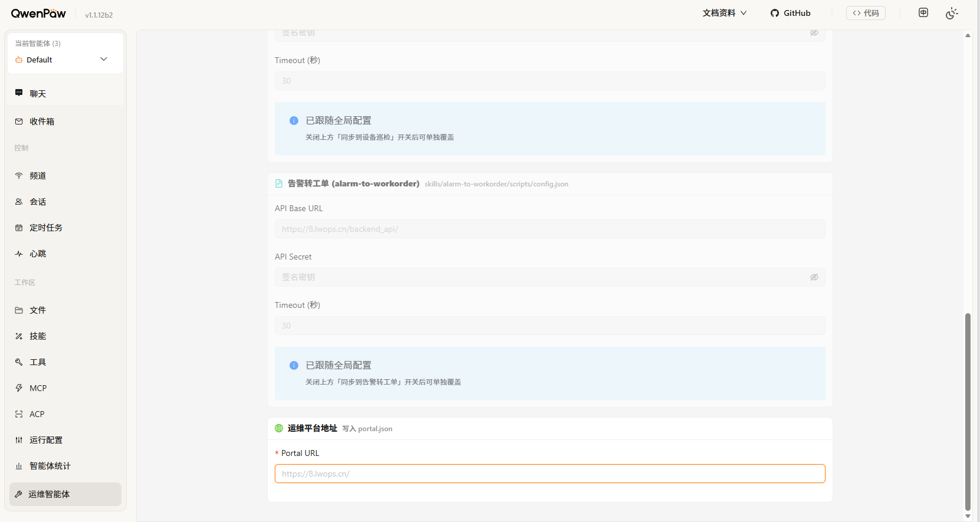This screenshot has width=980, height=522.
Task: Open the MCP page
Action: click(x=65, y=388)
